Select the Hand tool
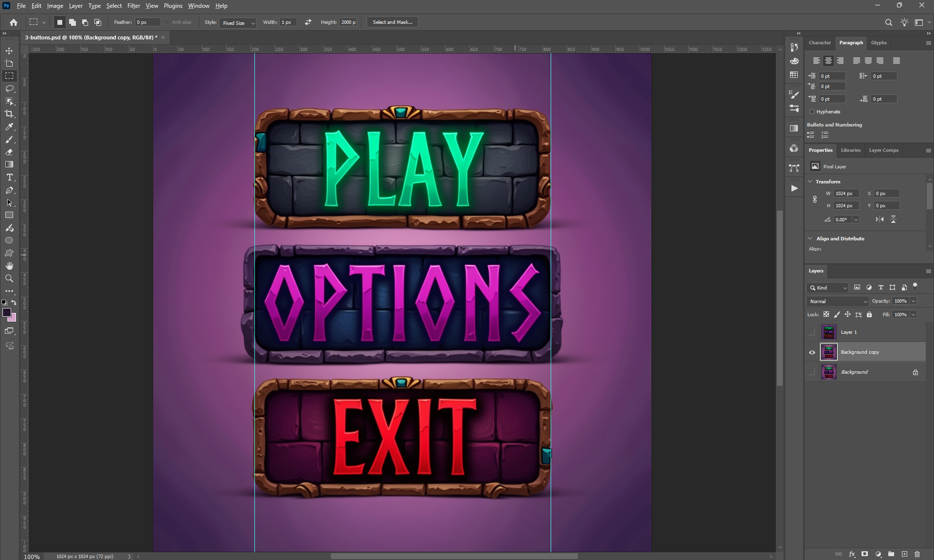The height and width of the screenshot is (560, 934). [x=9, y=266]
